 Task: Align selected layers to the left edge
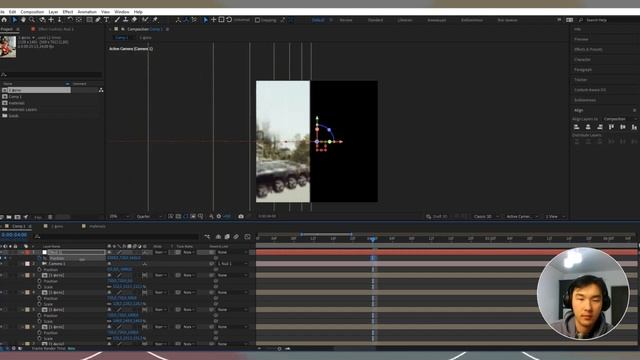click(x=577, y=127)
